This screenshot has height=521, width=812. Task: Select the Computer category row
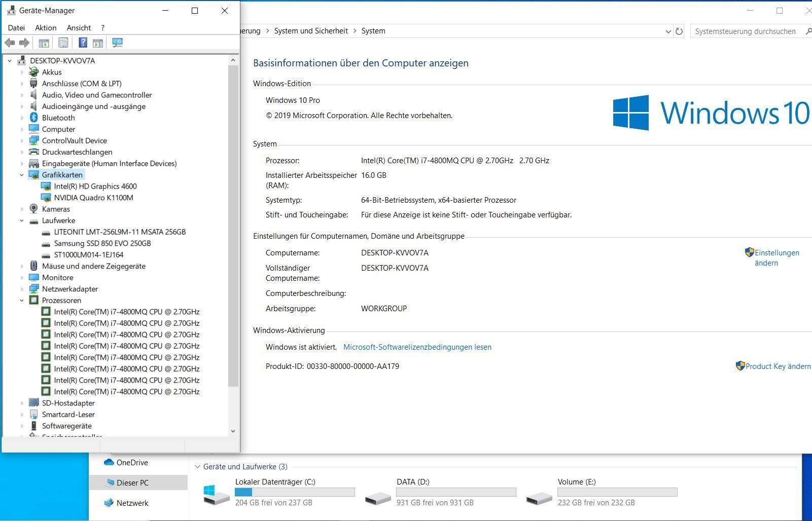click(x=58, y=129)
